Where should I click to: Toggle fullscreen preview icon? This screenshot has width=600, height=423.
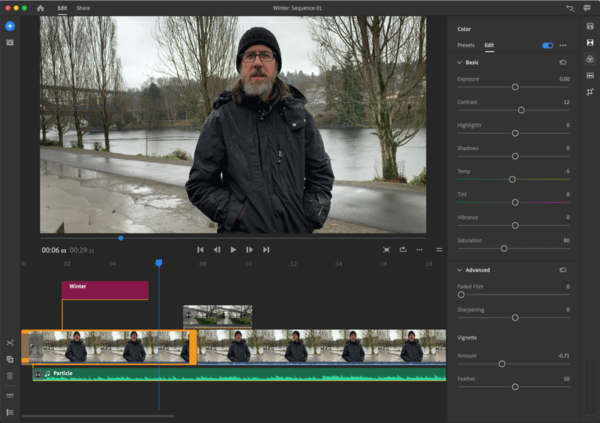pyautogui.click(x=386, y=250)
